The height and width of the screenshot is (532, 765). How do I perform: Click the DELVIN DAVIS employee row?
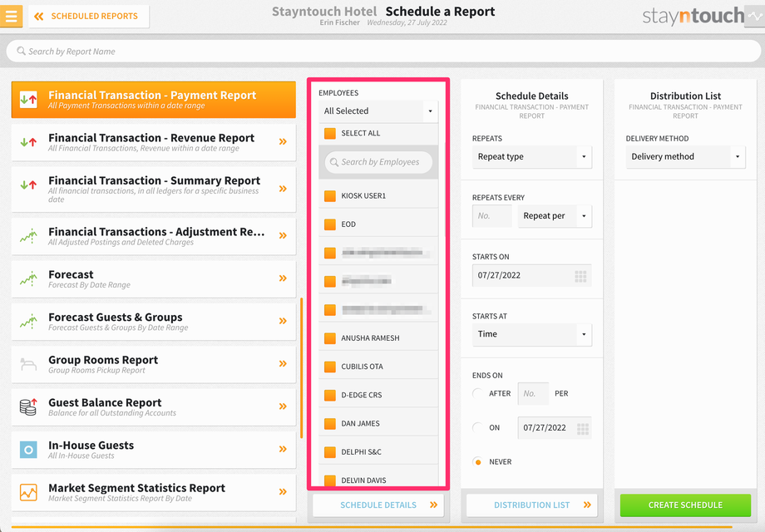tap(378, 480)
